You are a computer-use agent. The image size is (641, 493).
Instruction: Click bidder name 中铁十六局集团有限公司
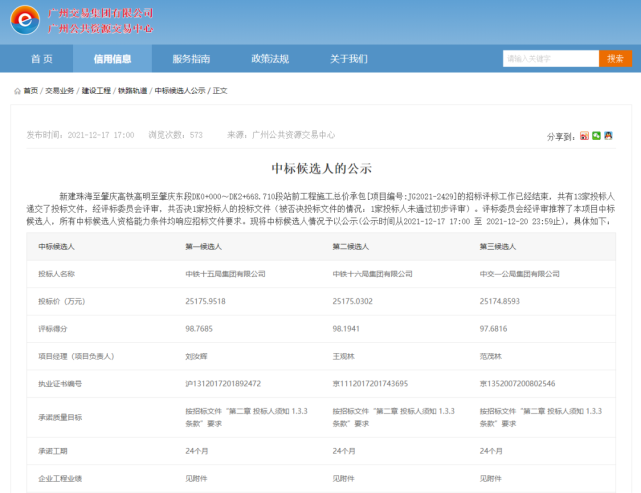point(372,274)
